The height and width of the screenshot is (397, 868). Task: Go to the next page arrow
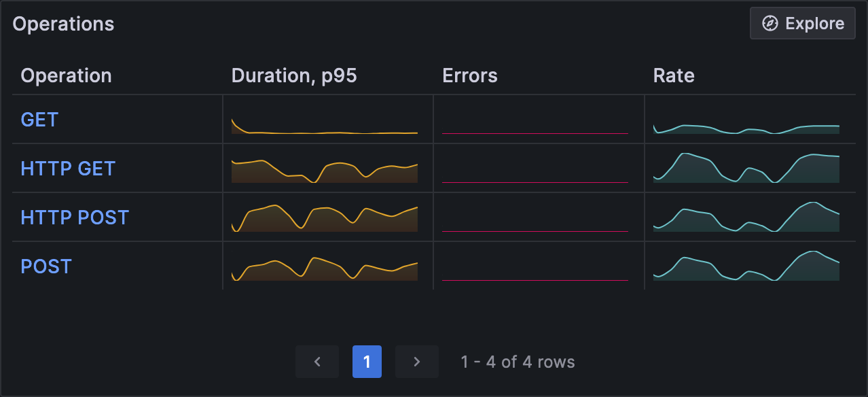tap(417, 362)
